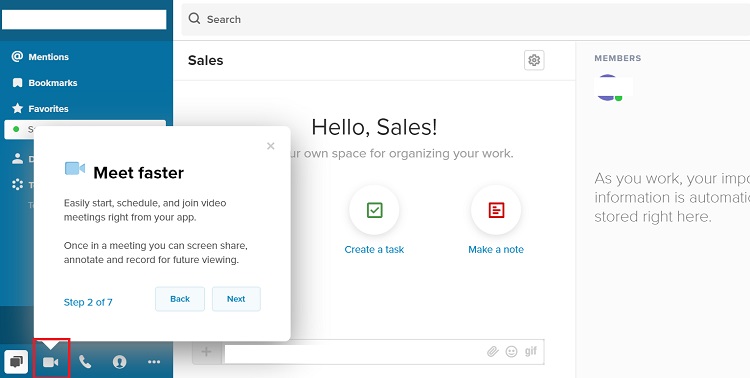Click the Favorites star icon in sidebar
750x378 pixels.
[17, 109]
